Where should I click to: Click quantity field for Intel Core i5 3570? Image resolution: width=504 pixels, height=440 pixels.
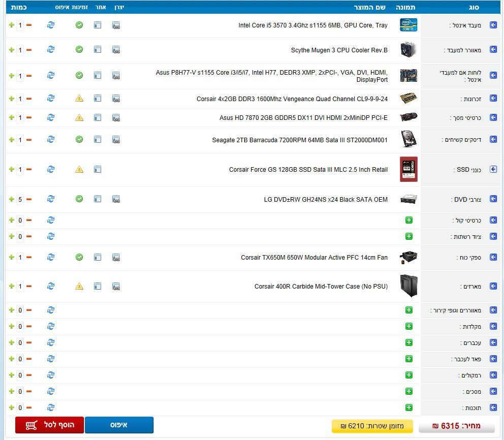pos(20,25)
